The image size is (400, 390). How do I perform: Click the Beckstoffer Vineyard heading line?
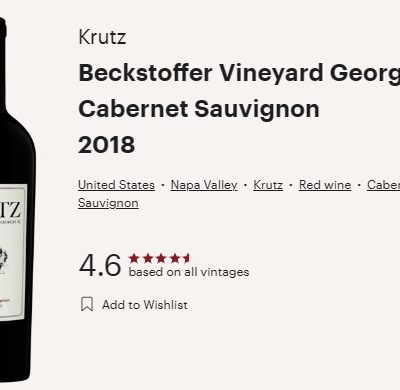(x=239, y=73)
